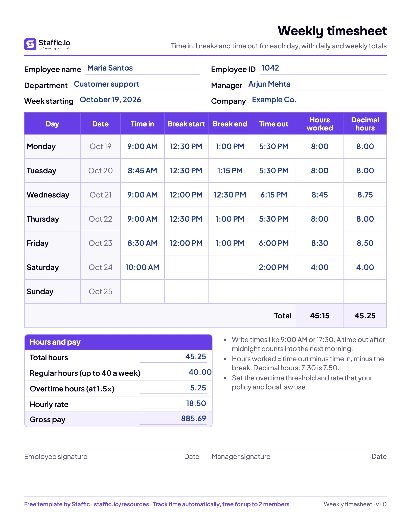The image size is (411, 532).
Task: Click the Manager signature line
Action: (x=299, y=450)
